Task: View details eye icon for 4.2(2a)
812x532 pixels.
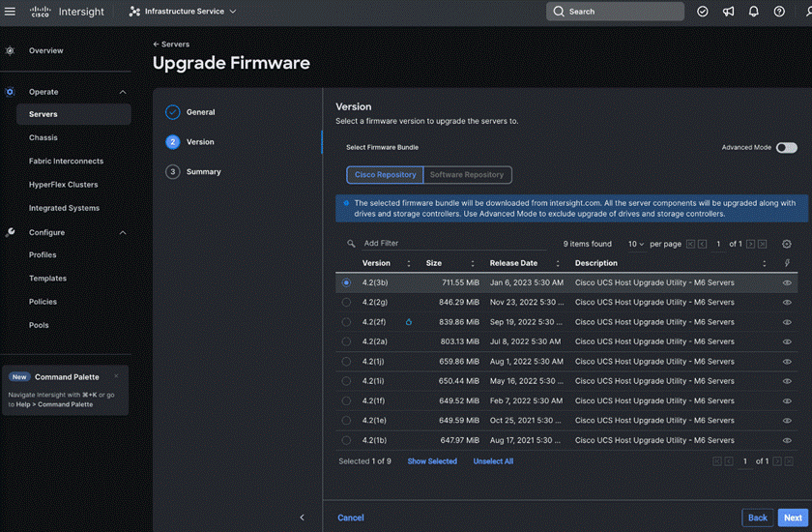Action: pos(787,341)
